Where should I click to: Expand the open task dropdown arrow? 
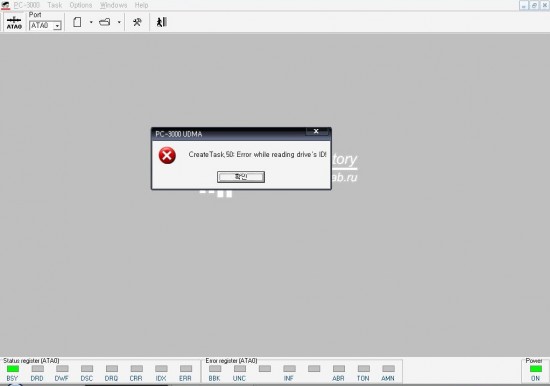click(x=119, y=22)
